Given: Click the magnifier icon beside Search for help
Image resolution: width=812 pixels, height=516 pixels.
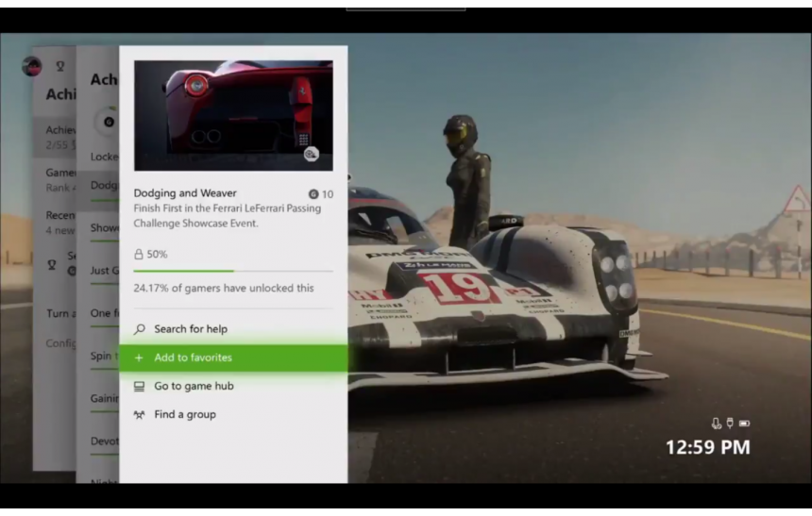Looking at the screenshot, I should click(140, 329).
